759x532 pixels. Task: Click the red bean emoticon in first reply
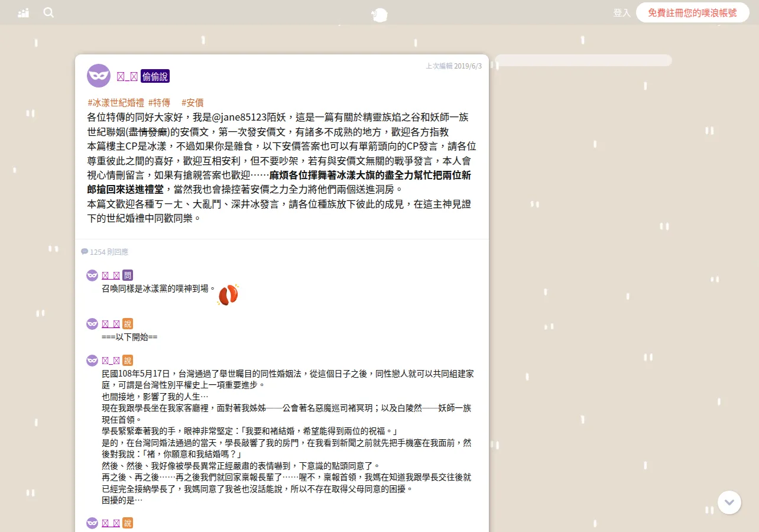coord(228,294)
